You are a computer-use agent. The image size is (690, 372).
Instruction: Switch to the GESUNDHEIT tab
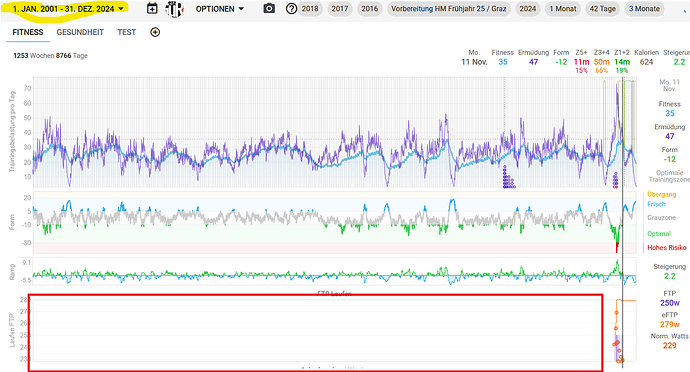[80, 32]
